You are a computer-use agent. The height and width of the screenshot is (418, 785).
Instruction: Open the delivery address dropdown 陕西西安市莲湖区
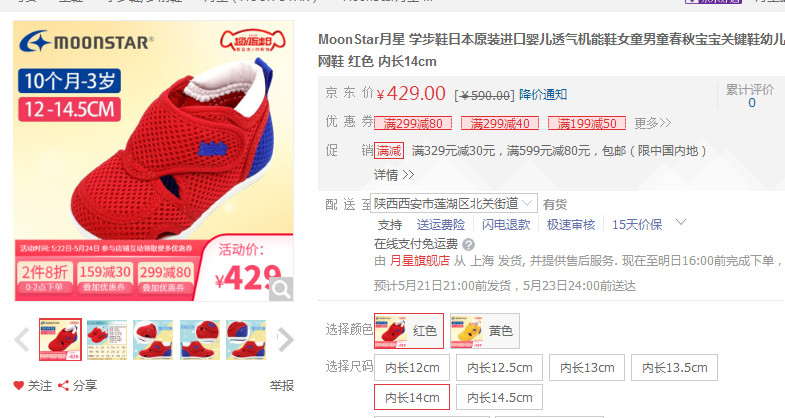[454, 203]
